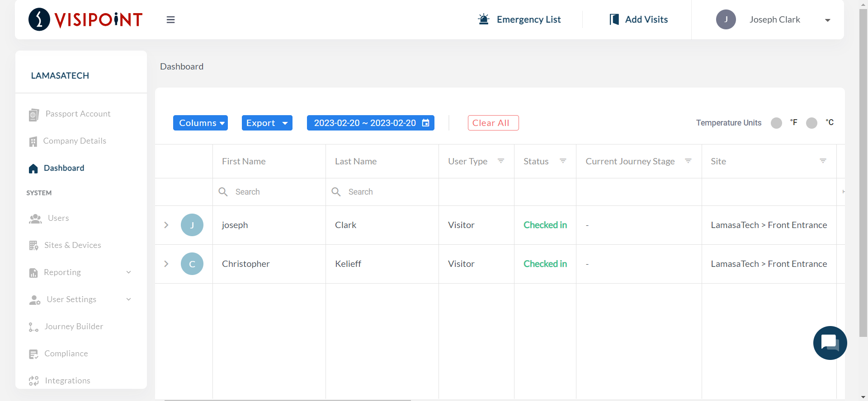
Task: Open the Export dropdown
Action: point(267,123)
